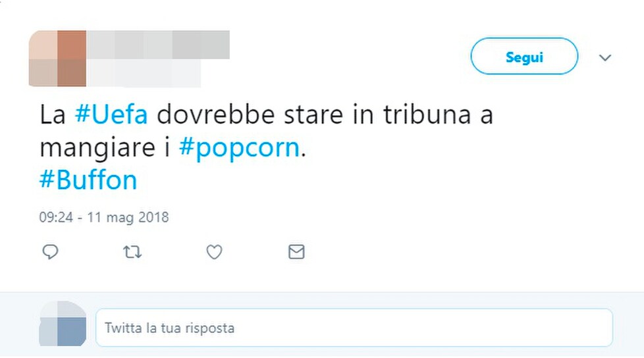Open the #popcorn hashtag link
The height and width of the screenshot is (358, 644).
[239, 147]
